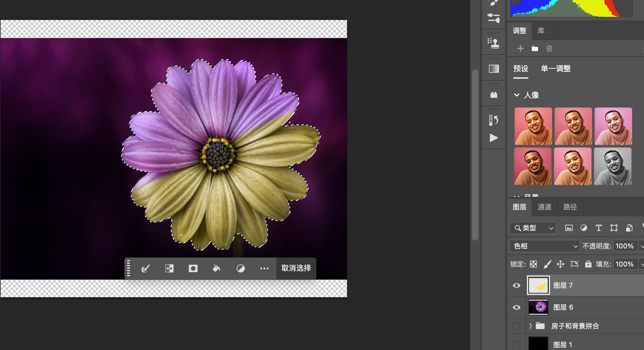The width and height of the screenshot is (644, 350).
Task: Click the transform selection icon in contextual bar
Action: coord(169,268)
